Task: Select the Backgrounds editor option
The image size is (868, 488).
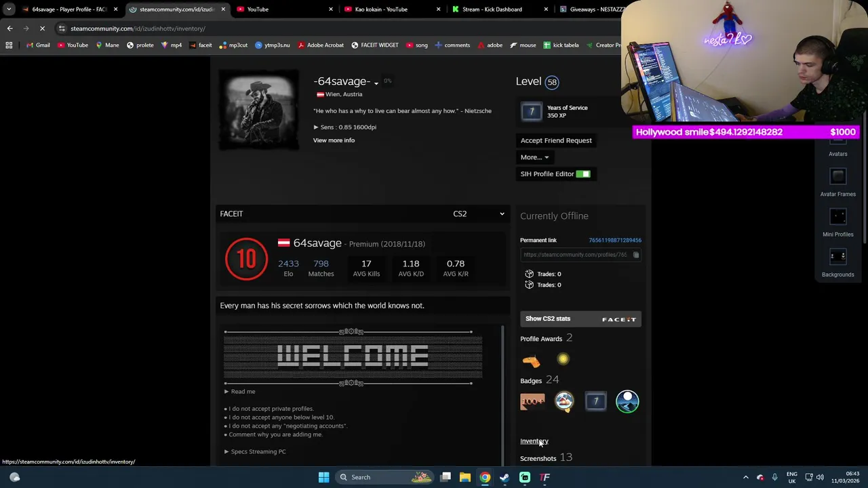Action: coord(837,264)
